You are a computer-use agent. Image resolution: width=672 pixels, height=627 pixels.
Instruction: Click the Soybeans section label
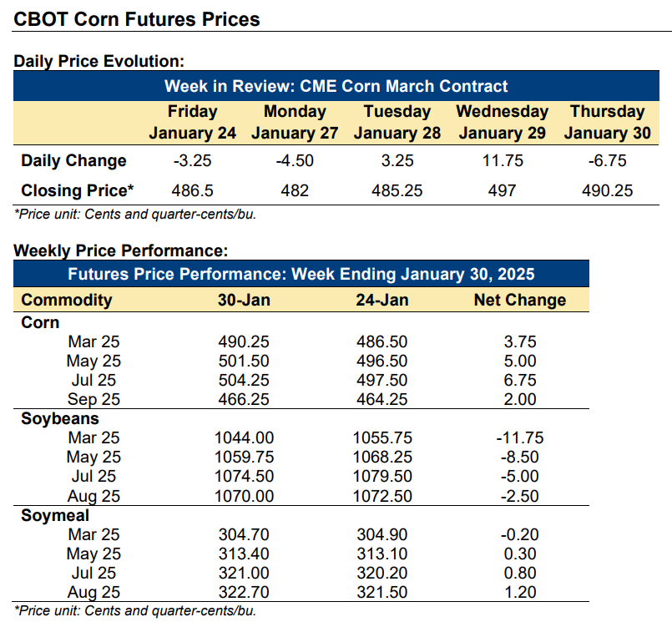tap(60, 419)
